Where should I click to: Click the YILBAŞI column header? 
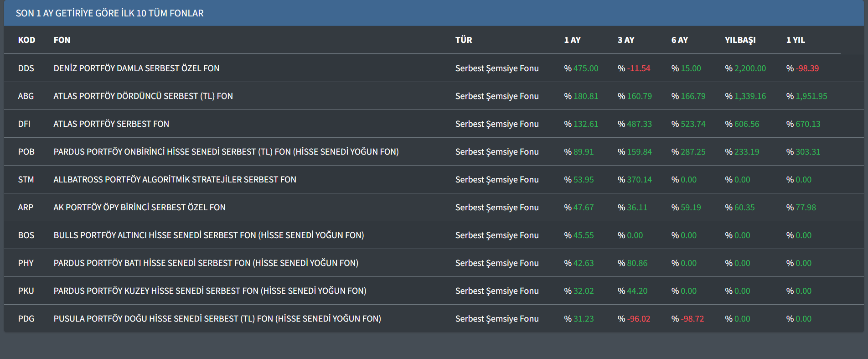pyautogui.click(x=740, y=40)
